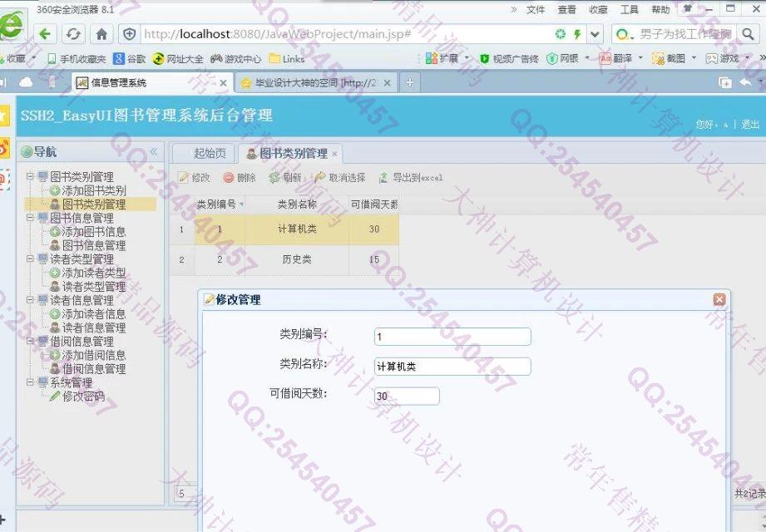Open the 帮助 menu

click(x=660, y=10)
